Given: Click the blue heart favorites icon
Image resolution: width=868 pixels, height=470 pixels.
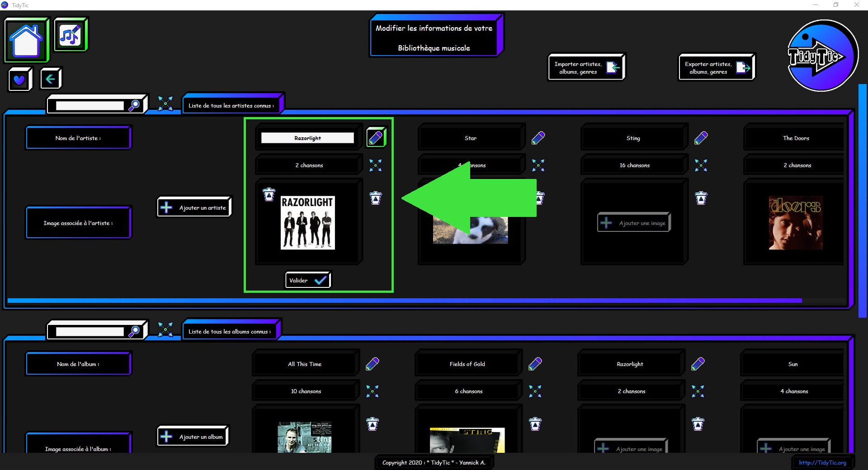Looking at the screenshot, I should [x=19, y=80].
